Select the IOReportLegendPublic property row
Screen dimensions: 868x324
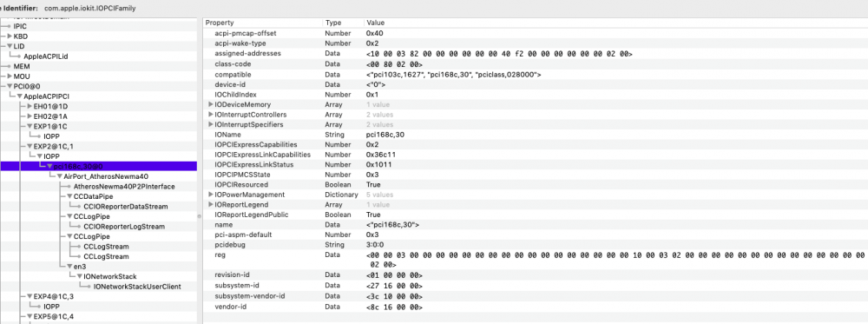[536, 215]
